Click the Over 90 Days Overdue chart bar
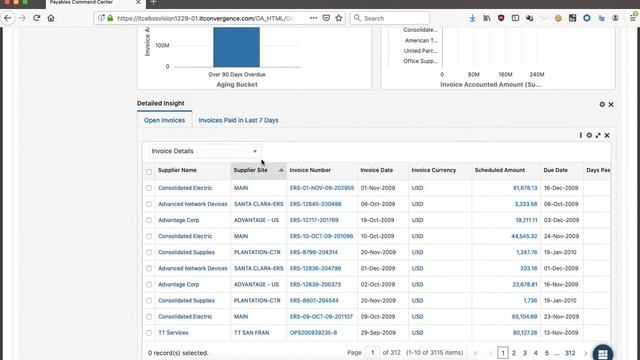 click(236, 47)
